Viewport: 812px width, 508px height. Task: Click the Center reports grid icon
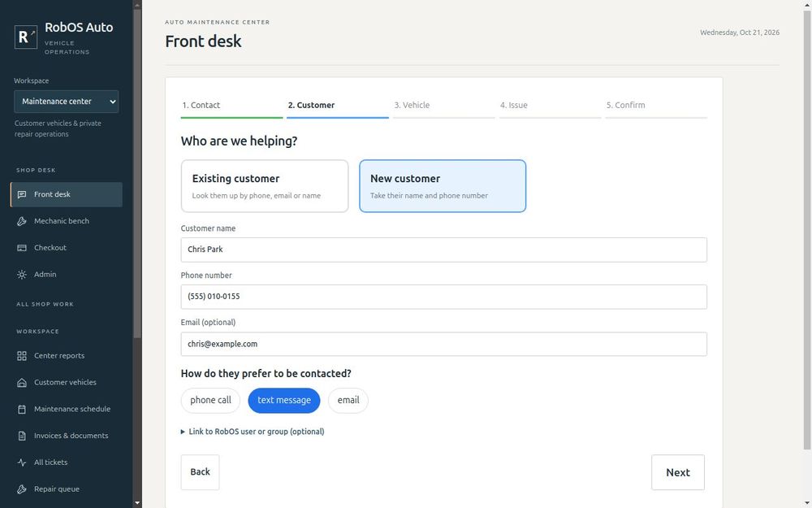pyautogui.click(x=22, y=356)
